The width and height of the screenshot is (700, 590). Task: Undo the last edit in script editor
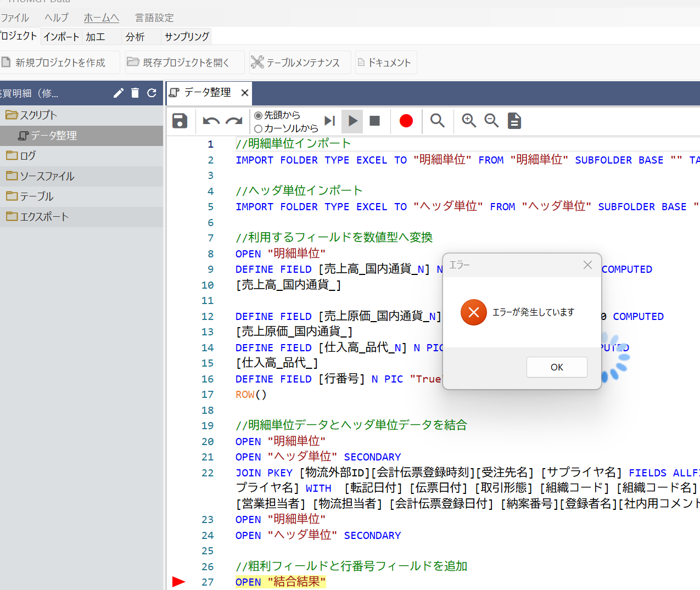pyautogui.click(x=211, y=121)
